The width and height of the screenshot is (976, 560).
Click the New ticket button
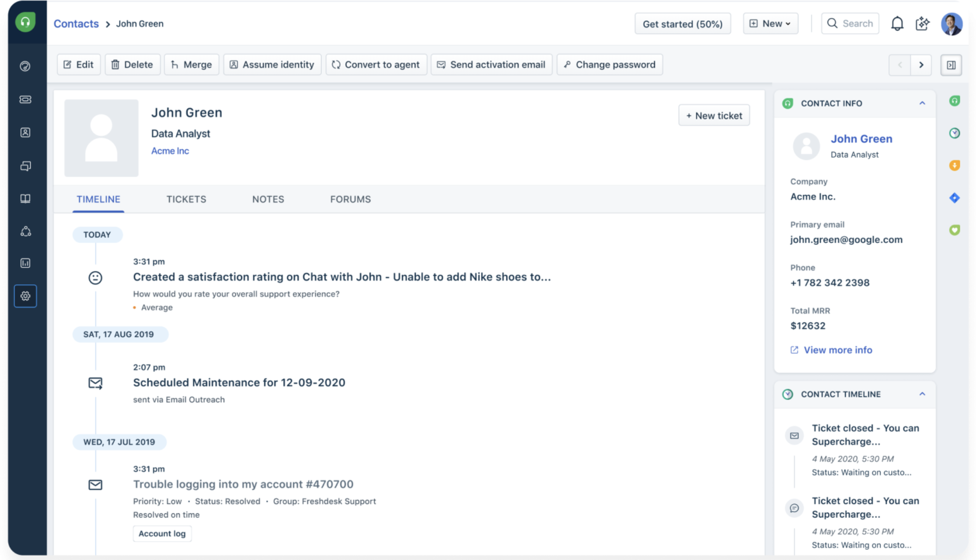[x=714, y=116]
